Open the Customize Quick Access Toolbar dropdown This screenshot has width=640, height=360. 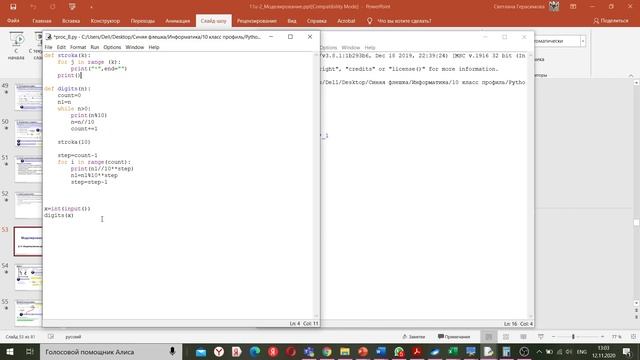(91, 7)
